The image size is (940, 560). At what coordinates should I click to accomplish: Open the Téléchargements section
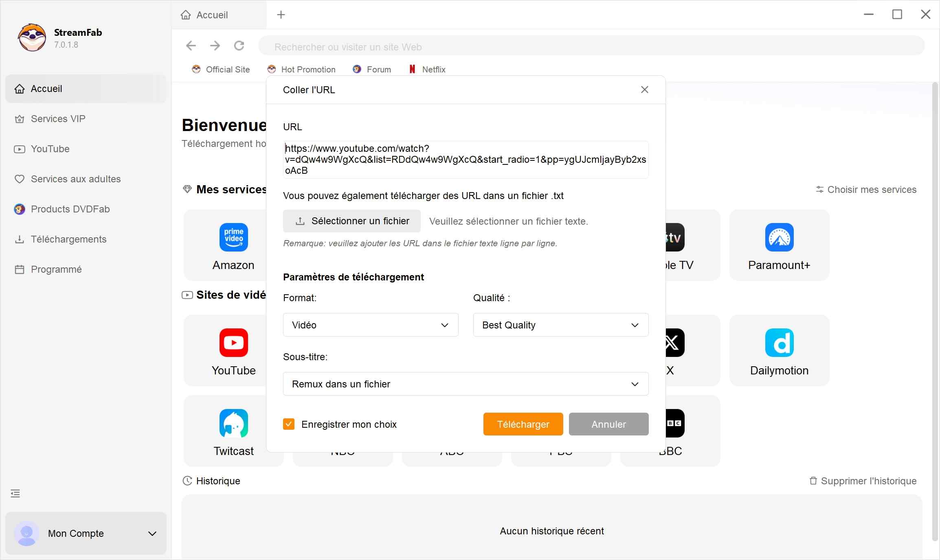68,239
